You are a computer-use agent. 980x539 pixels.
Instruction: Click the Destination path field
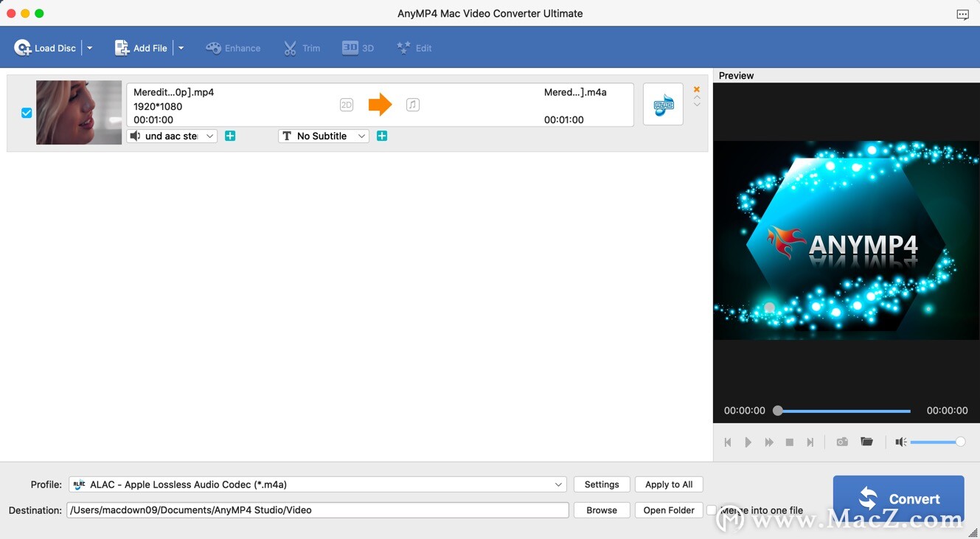(318, 510)
